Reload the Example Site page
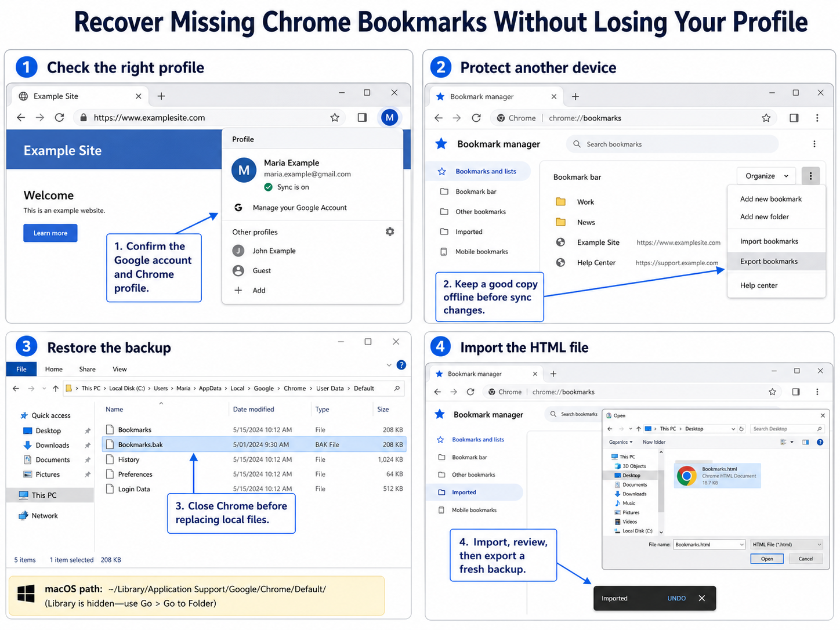The width and height of the screenshot is (840, 630). click(59, 118)
